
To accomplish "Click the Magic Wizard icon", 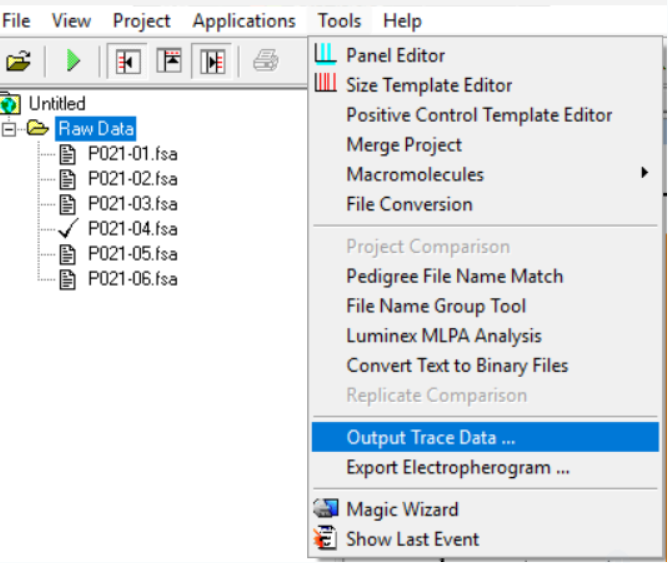I will (326, 509).
